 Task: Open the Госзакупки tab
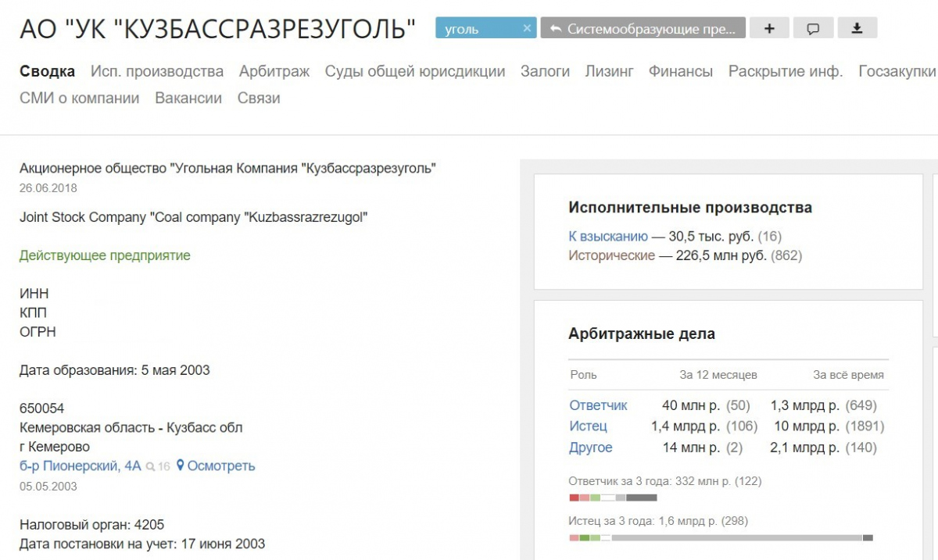point(897,71)
